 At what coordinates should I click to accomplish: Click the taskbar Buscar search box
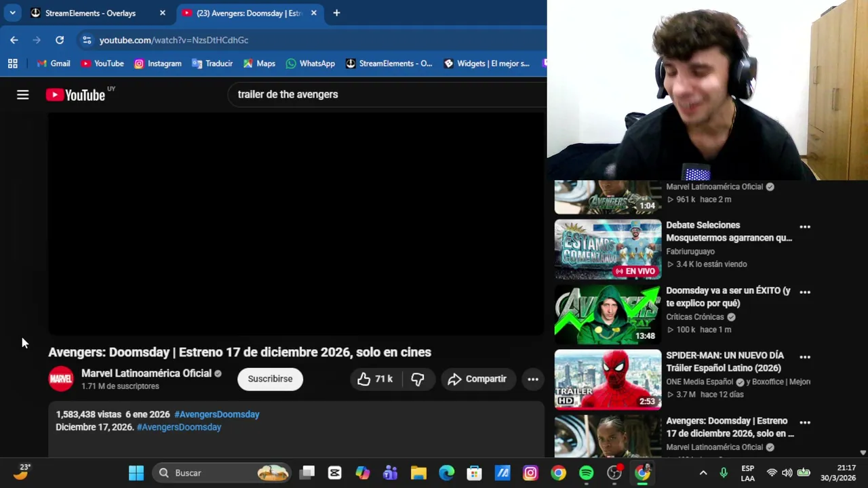[222, 473]
